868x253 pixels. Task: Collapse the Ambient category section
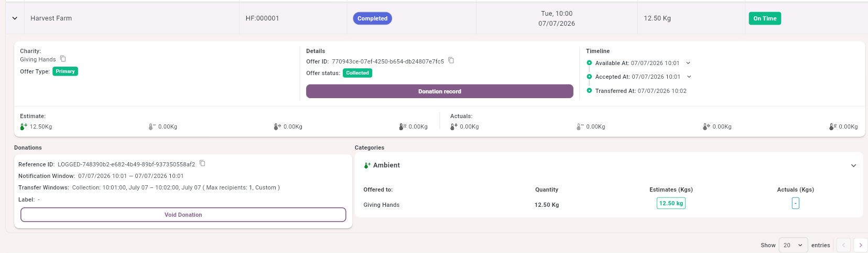(x=853, y=165)
